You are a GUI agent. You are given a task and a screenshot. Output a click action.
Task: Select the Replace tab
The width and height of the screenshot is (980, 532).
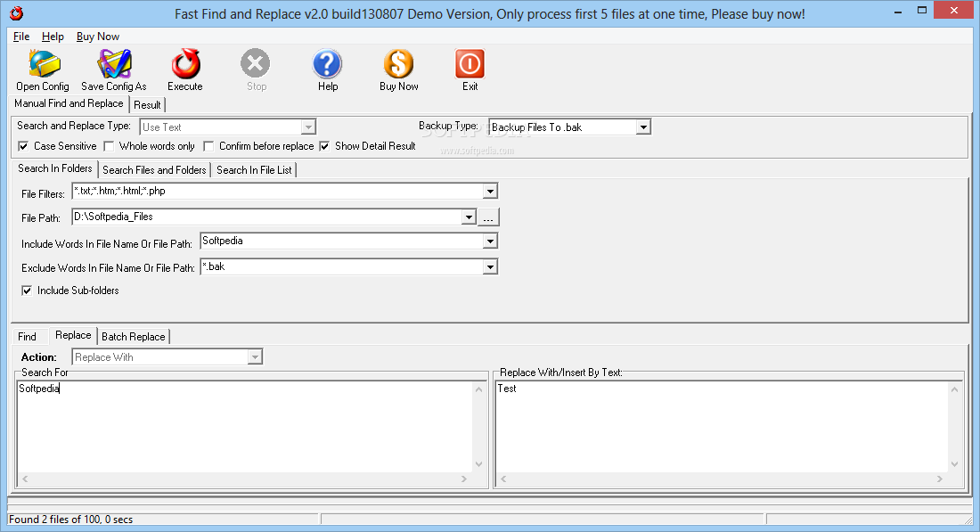click(73, 335)
